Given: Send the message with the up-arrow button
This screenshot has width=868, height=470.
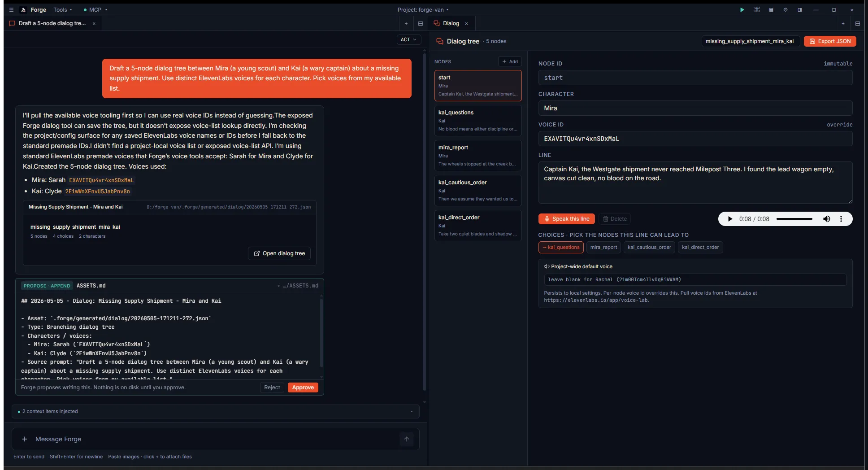Looking at the screenshot, I should point(407,439).
